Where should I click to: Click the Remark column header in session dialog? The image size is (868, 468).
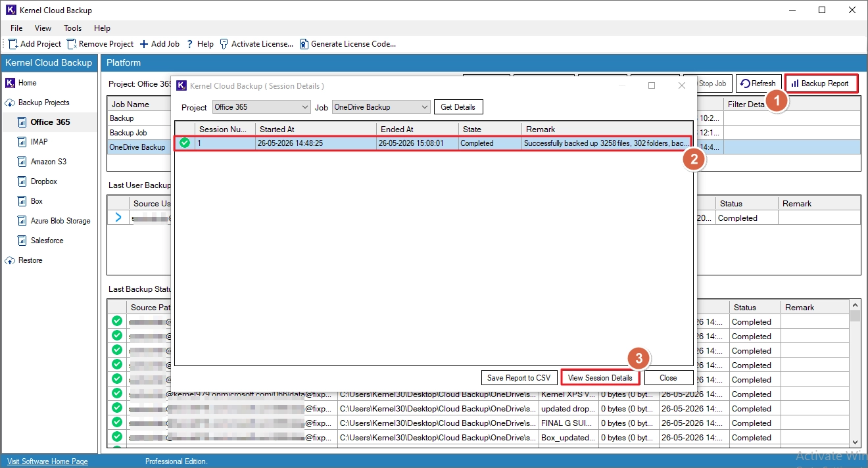[608, 129]
